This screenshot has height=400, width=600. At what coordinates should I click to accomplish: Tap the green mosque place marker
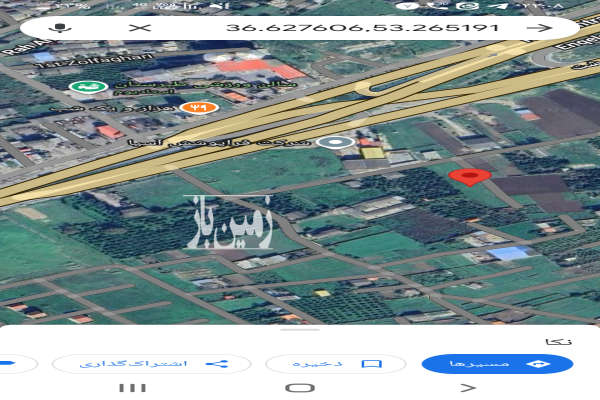[93, 88]
